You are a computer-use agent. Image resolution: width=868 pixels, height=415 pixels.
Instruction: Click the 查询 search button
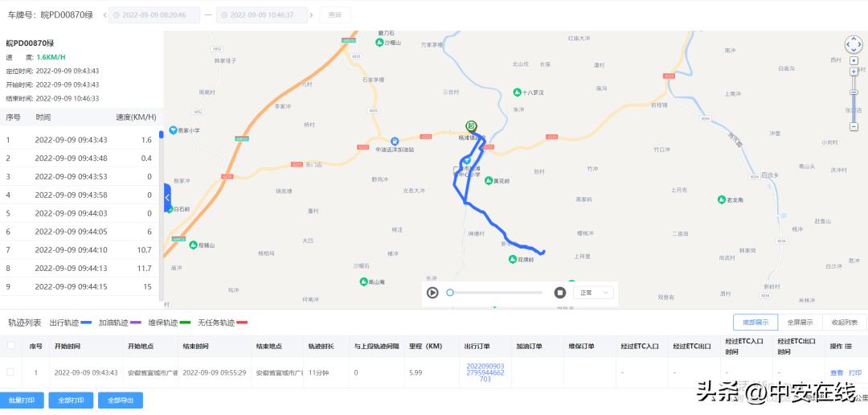point(335,15)
